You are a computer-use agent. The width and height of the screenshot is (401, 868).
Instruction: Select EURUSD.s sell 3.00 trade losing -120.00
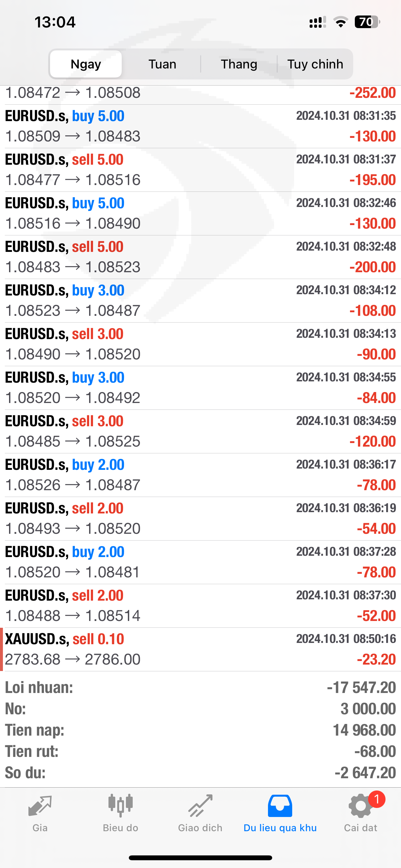coord(200,431)
